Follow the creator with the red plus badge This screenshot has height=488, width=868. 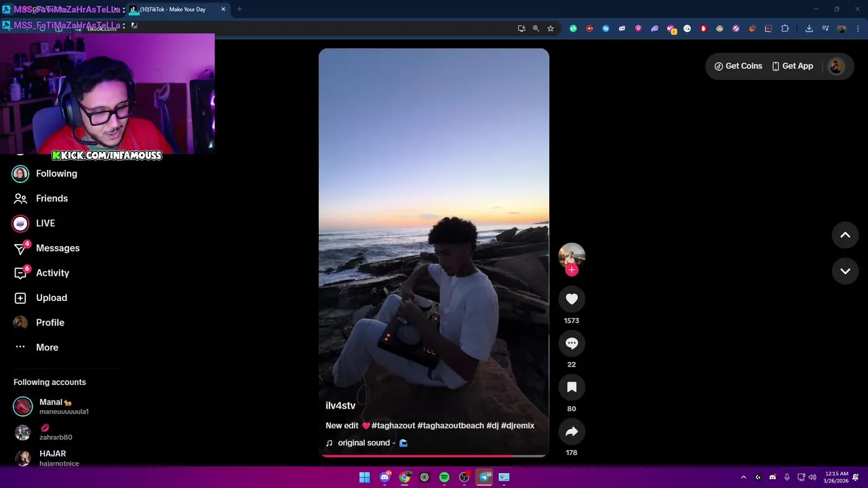[x=572, y=270]
